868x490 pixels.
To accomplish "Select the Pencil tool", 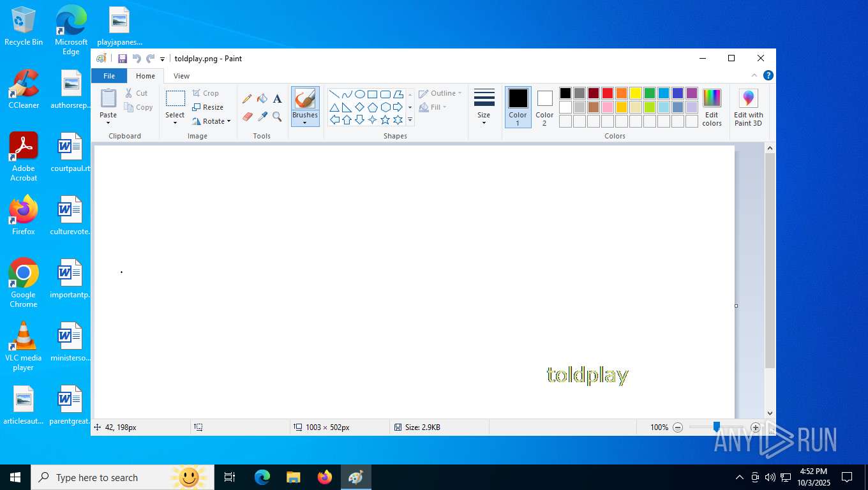I will [247, 99].
